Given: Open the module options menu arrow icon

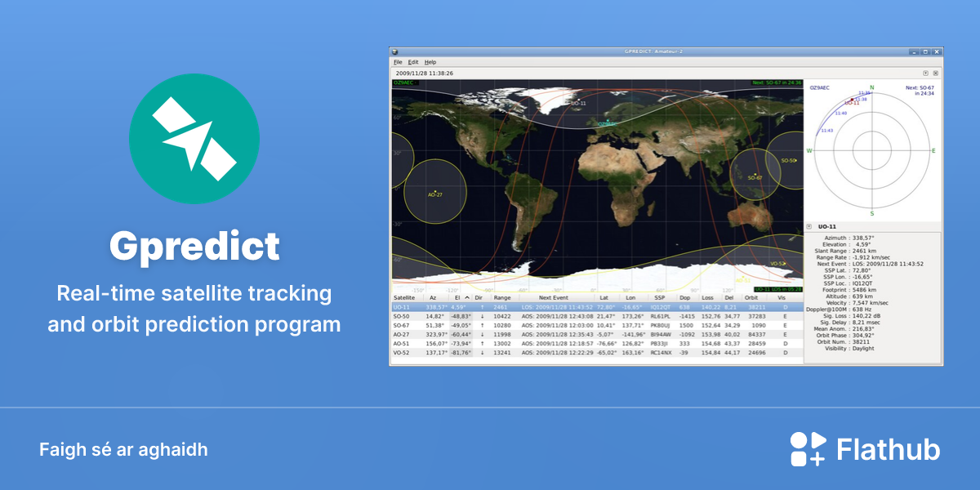Looking at the screenshot, I should (925, 73).
